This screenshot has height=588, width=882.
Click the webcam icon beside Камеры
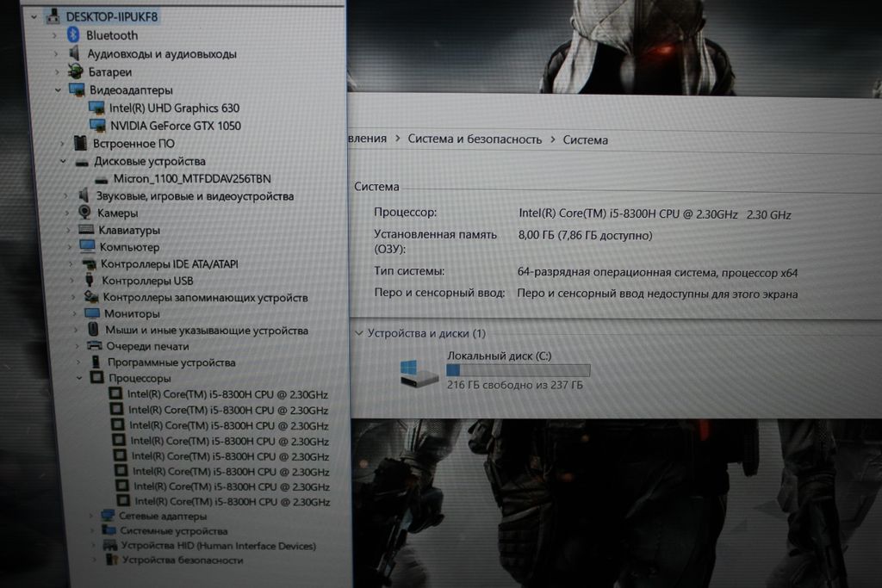(85, 212)
